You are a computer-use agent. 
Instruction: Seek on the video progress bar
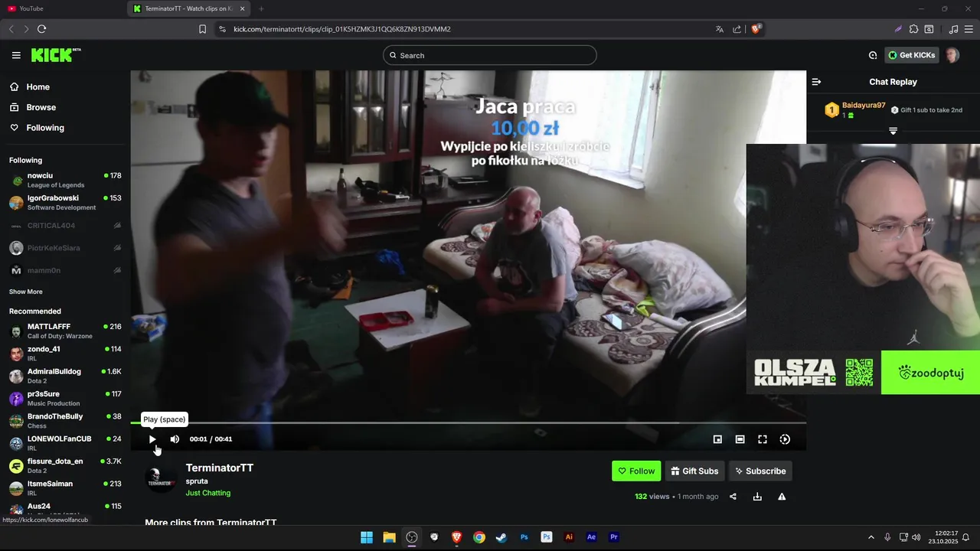coord(469,422)
